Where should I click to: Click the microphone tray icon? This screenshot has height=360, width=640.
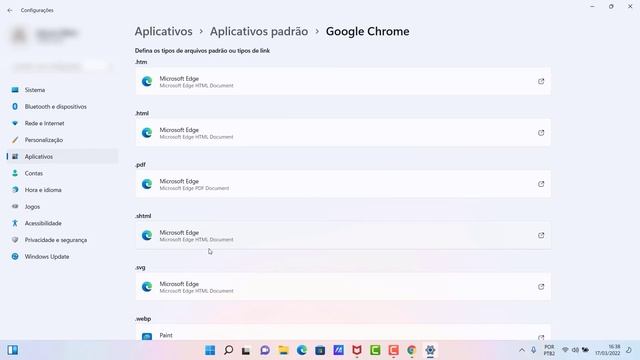(x=533, y=350)
